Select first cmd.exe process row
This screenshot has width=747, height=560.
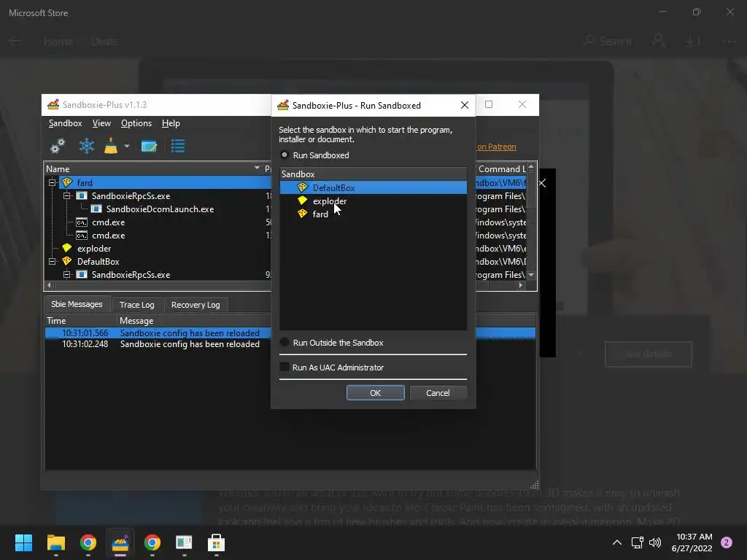point(109,222)
